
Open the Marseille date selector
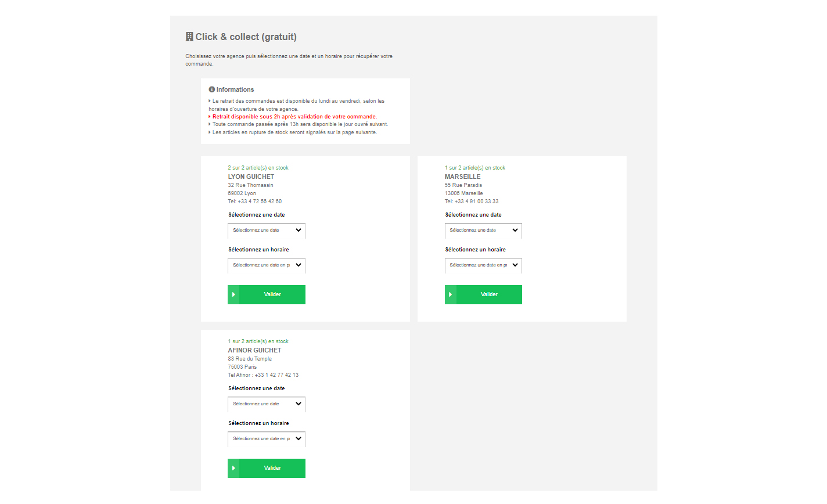click(483, 231)
